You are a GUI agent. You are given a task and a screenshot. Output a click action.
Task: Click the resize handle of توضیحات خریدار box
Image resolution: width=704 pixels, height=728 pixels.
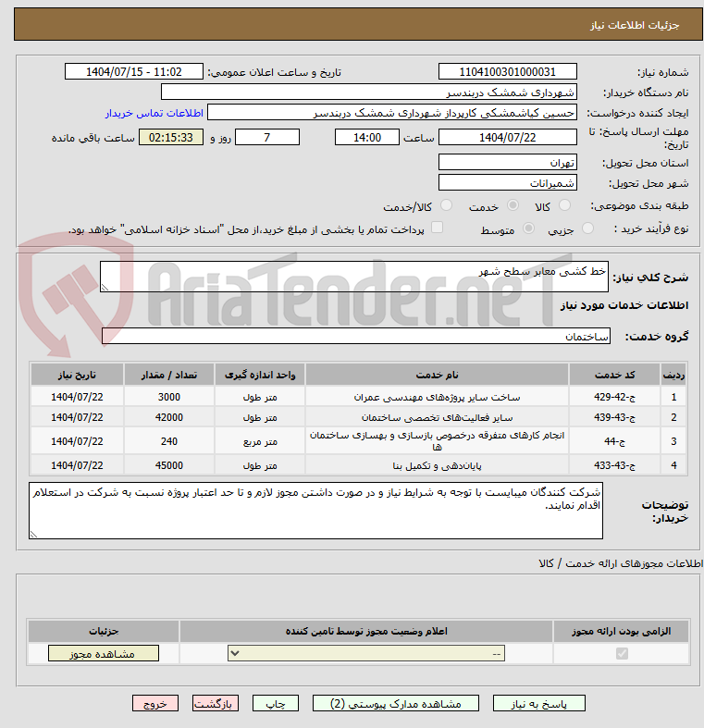[x=33, y=535]
